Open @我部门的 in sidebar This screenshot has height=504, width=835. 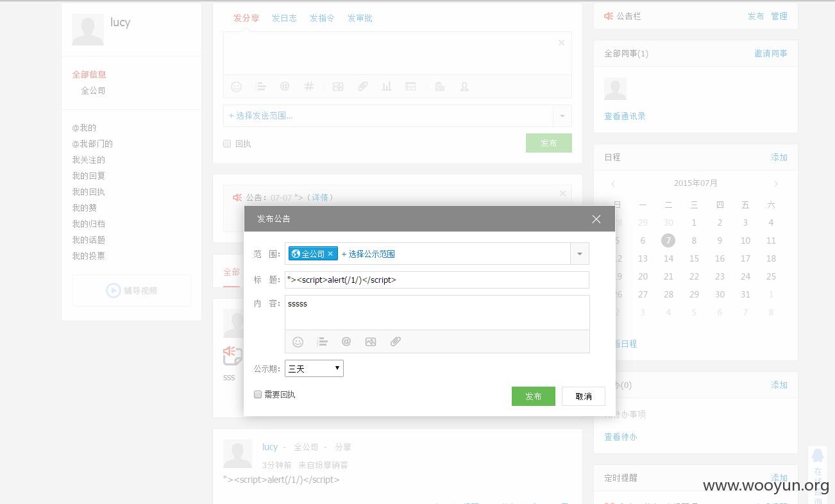click(92, 144)
